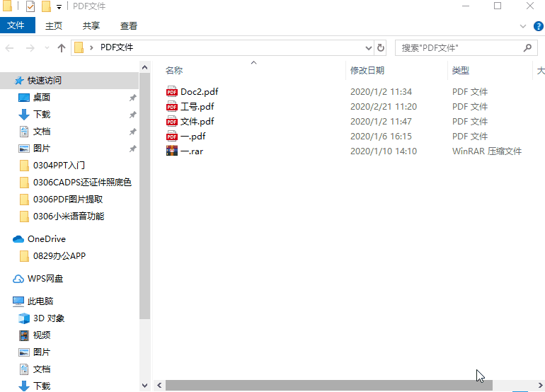Open 文档 under 此电脑
Viewport: 545px width, 392px height.
[x=42, y=369]
